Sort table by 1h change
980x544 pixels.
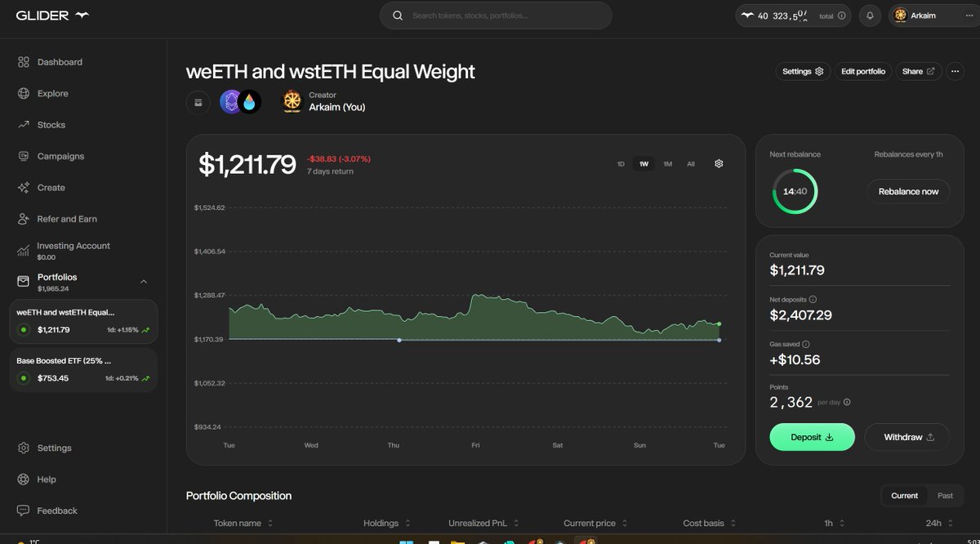tap(835, 523)
